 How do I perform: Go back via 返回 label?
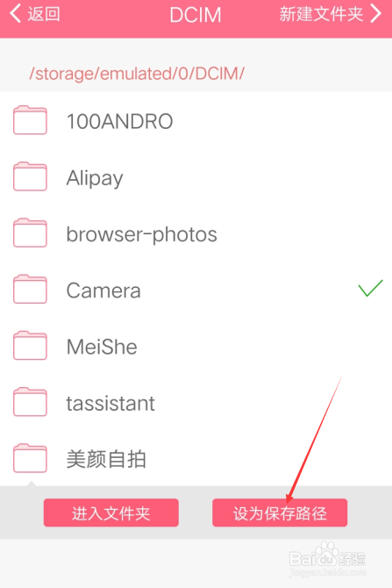click(x=44, y=14)
